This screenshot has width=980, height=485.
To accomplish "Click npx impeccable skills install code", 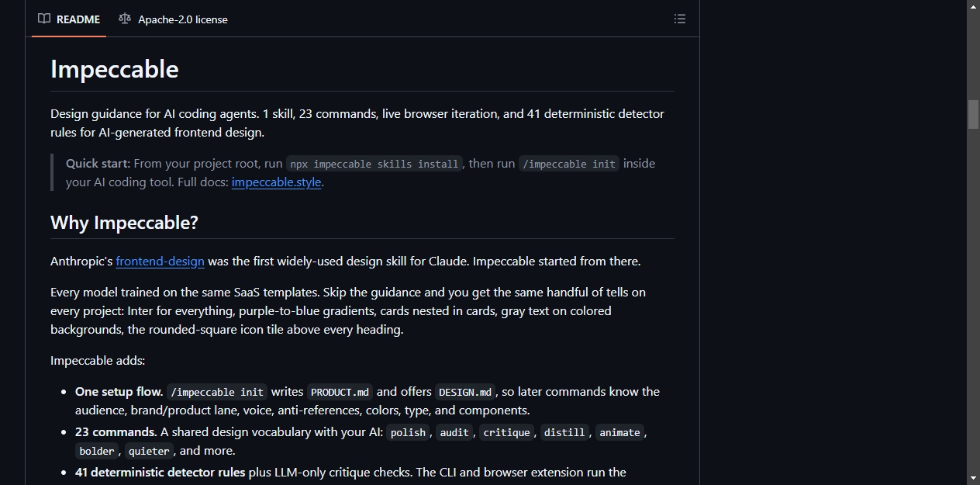I will [x=374, y=164].
